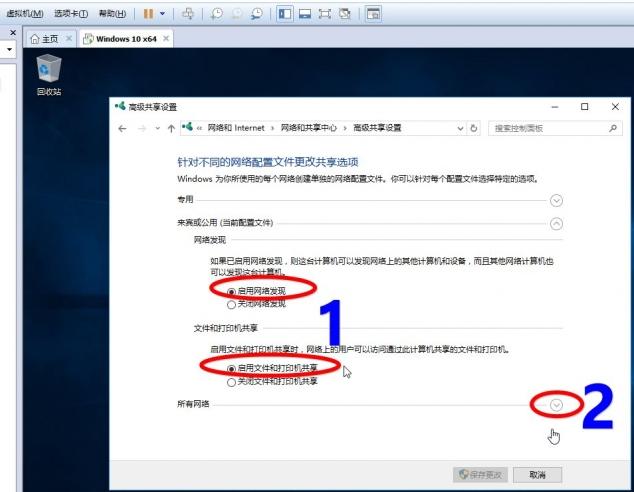Screen dimensions: 634x492
Task: Close the library side panel
Action: tap(13, 32)
